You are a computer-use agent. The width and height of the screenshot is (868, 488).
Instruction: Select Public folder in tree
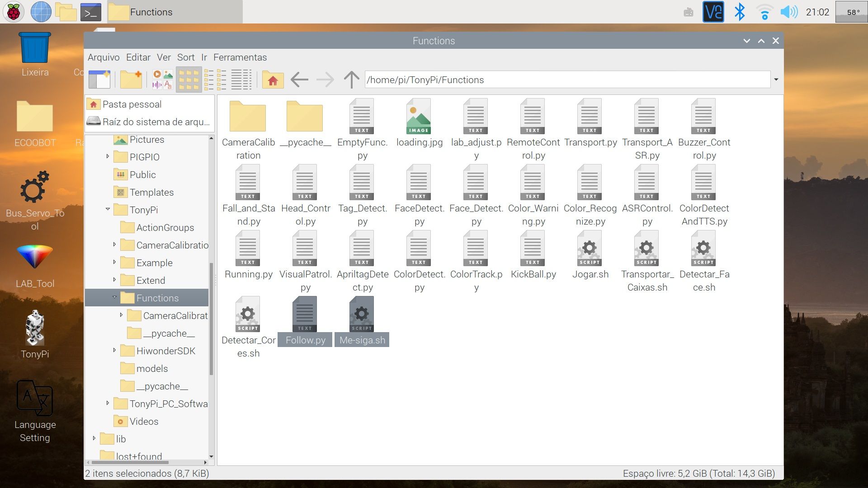pyautogui.click(x=142, y=175)
